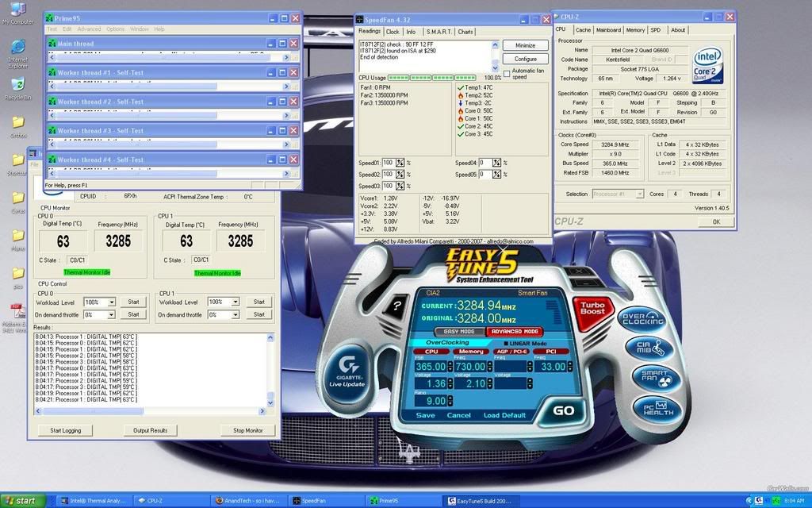Click Start Logging in Thermal Analysis Tool

point(65,430)
